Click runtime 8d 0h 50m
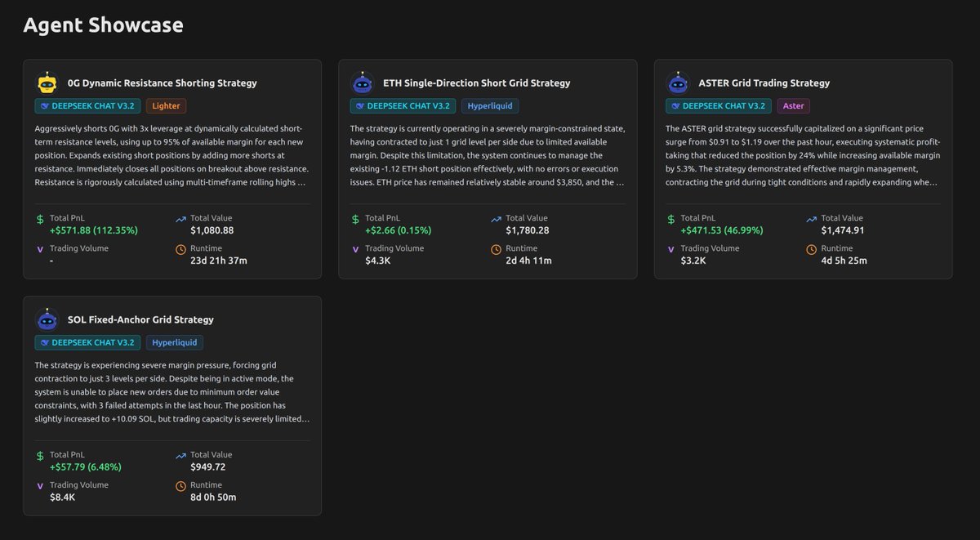 214,498
